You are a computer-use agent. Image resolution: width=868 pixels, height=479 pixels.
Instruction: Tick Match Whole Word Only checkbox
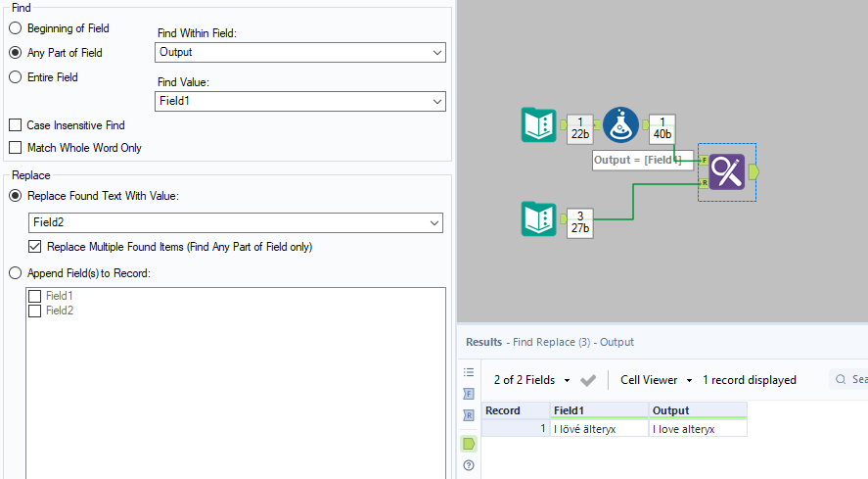(16, 148)
